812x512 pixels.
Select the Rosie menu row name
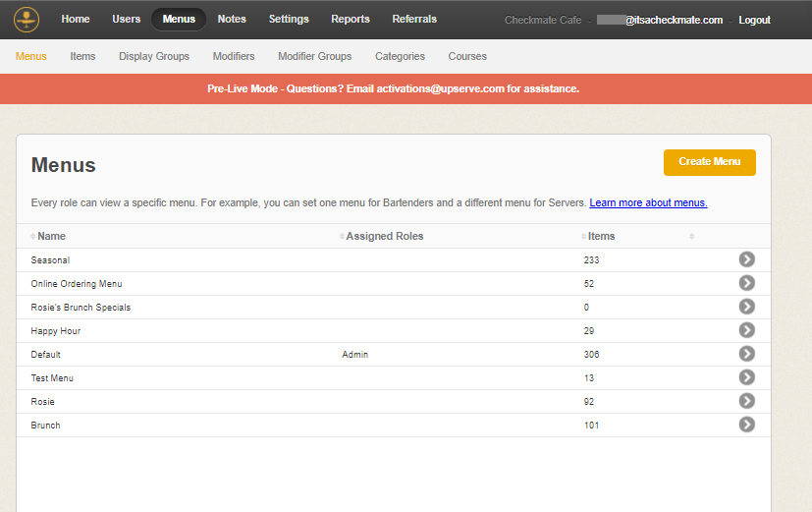pyautogui.click(x=43, y=402)
